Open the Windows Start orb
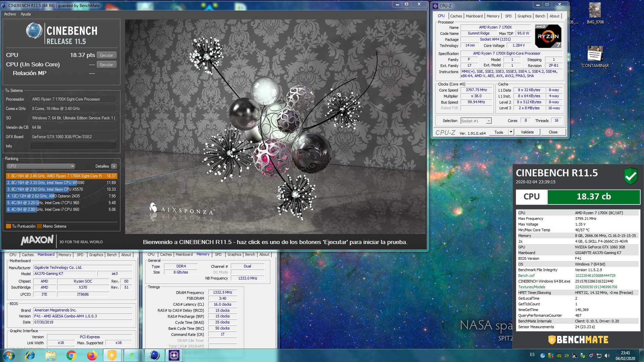Screen dimensions: 644x362 [9, 355]
